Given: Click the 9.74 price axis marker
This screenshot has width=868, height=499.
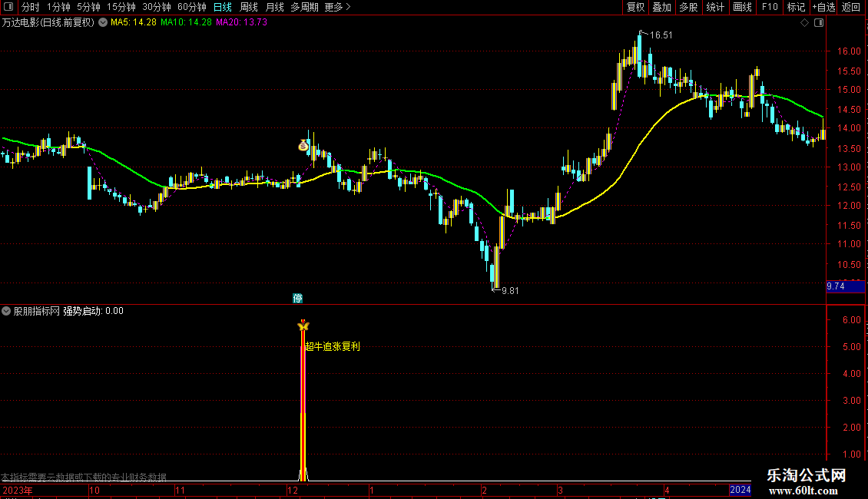Looking at the screenshot, I should click(845, 286).
